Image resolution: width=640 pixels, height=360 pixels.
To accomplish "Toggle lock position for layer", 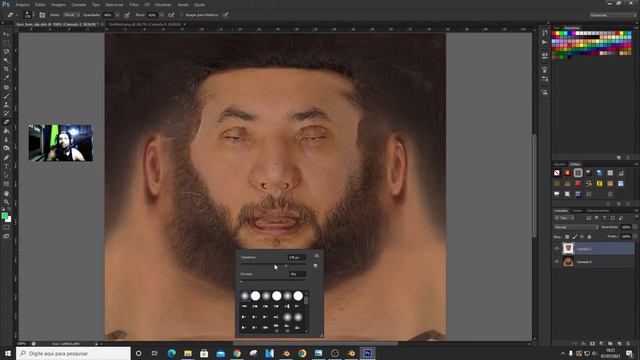I will [582, 237].
